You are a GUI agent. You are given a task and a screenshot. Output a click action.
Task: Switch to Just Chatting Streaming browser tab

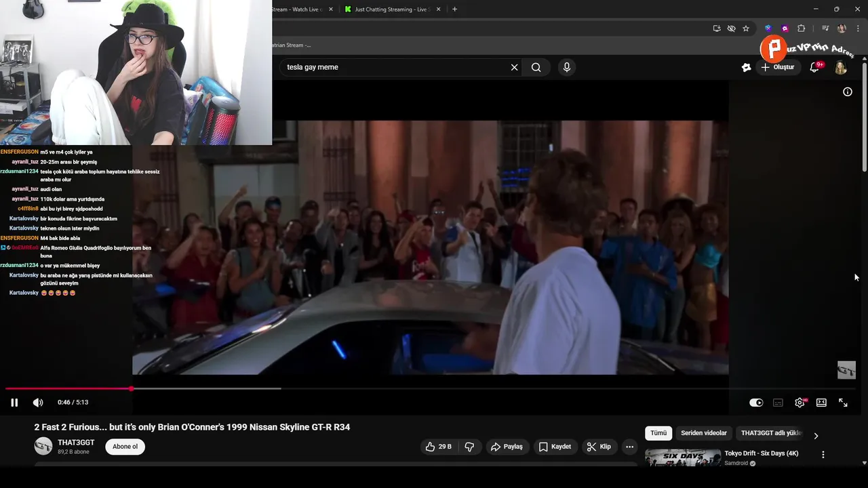point(393,9)
